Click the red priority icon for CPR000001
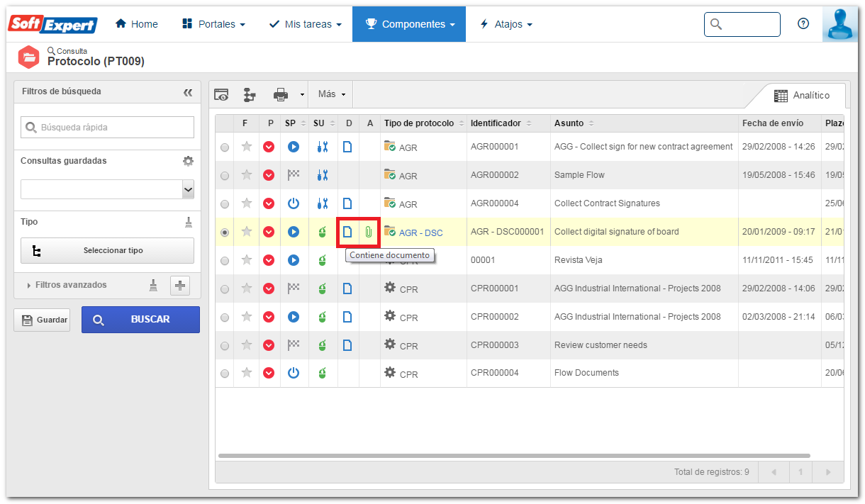This screenshot has width=865, height=504. click(269, 289)
